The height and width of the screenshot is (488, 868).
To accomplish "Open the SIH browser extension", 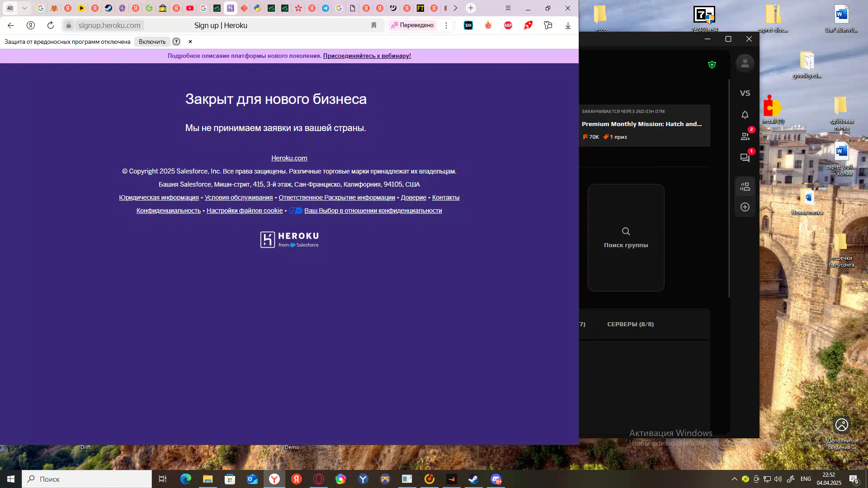I will 468,25.
